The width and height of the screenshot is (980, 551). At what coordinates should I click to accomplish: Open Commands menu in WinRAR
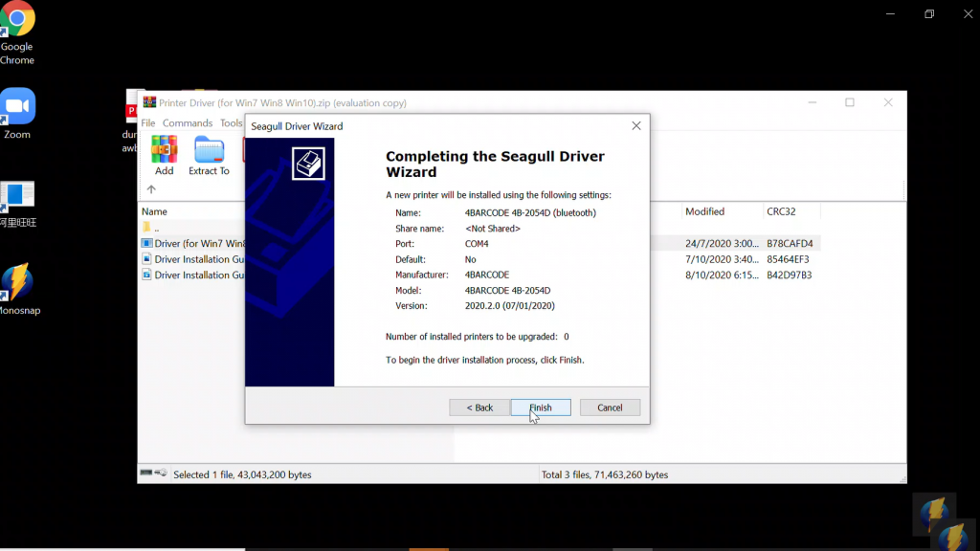(188, 123)
